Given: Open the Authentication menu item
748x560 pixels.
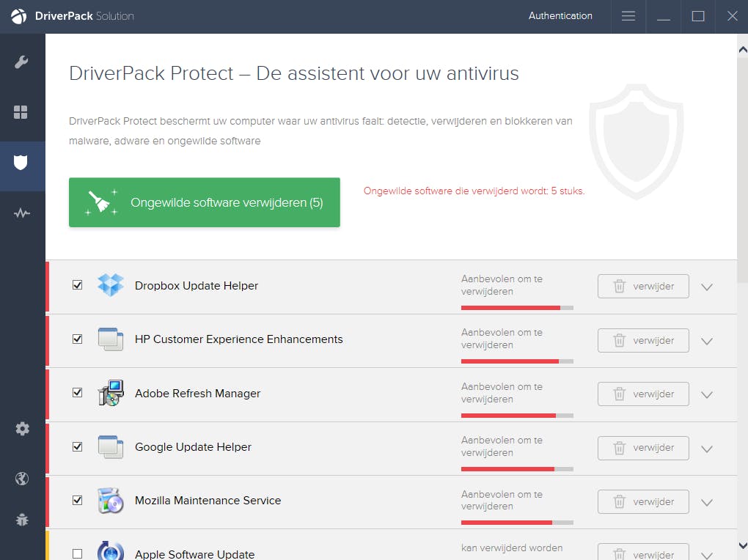Looking at the screenshot, I should click(560, 16).
